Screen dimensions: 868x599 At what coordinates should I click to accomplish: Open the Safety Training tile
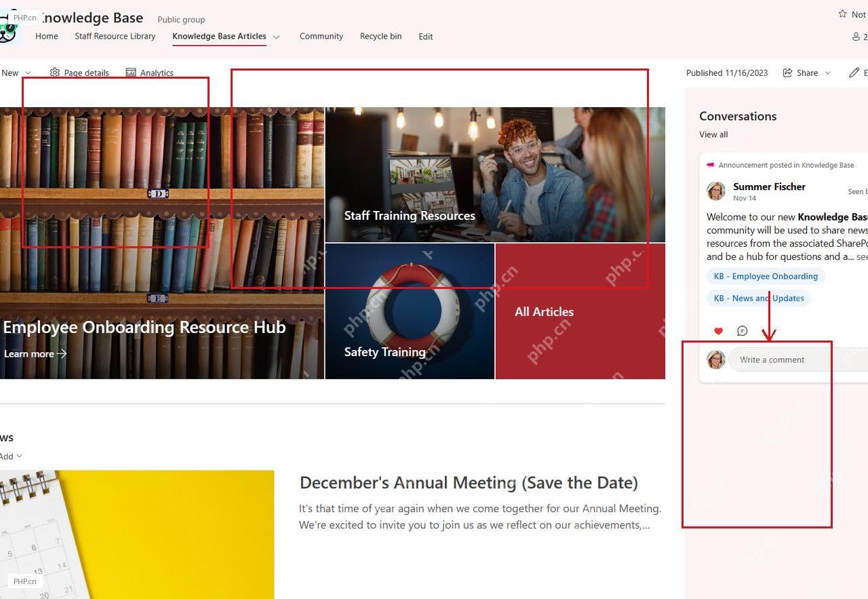[x=410, y=311]
